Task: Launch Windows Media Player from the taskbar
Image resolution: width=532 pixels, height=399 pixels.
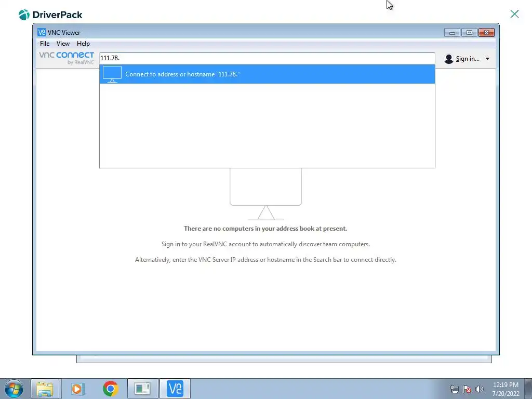Action: (x=77, y=389)
